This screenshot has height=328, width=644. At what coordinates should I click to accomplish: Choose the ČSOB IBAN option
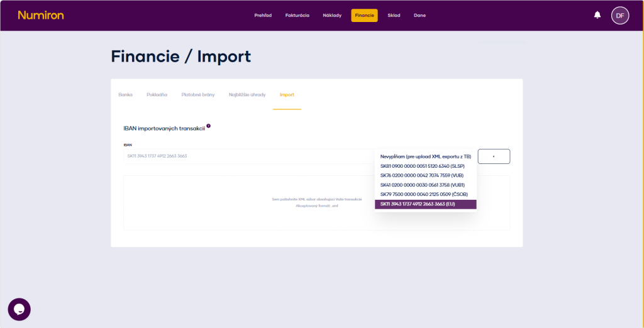pyautogui.click(x=426, y=195)
